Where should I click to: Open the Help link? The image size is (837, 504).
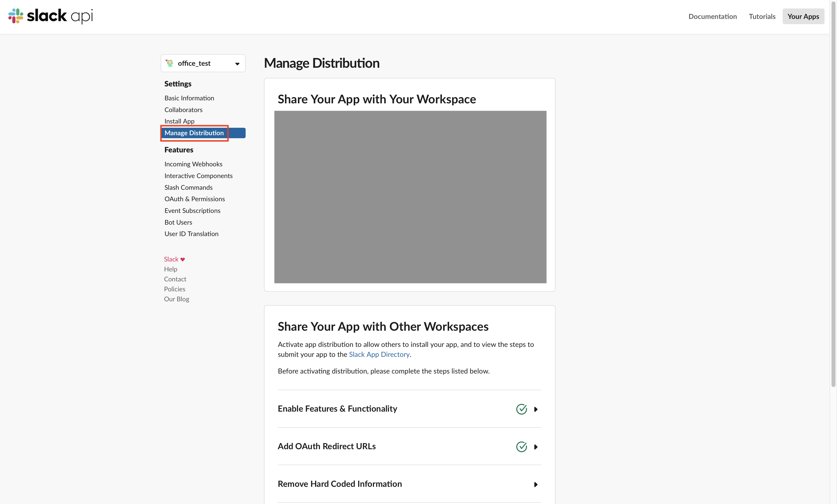(171, 269)
